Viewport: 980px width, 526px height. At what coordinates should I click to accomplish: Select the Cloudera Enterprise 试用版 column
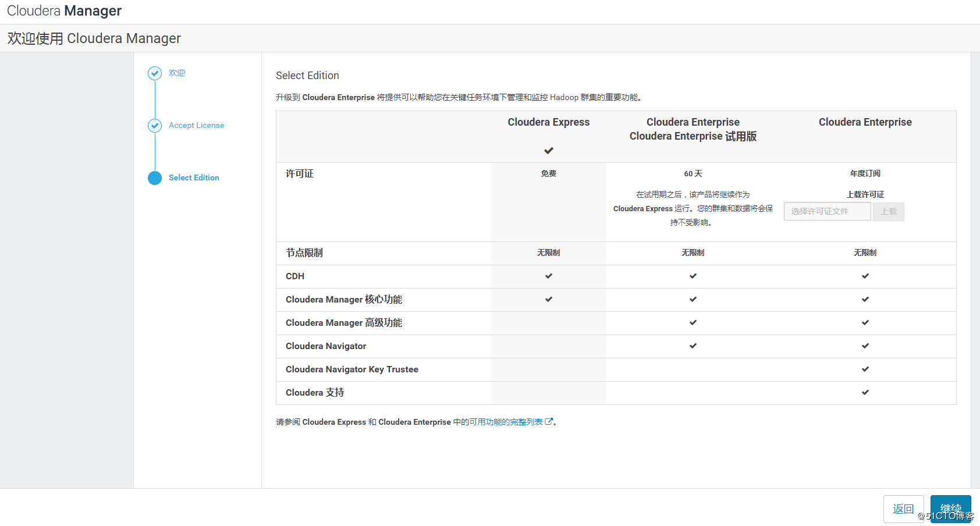click(693, 136)
